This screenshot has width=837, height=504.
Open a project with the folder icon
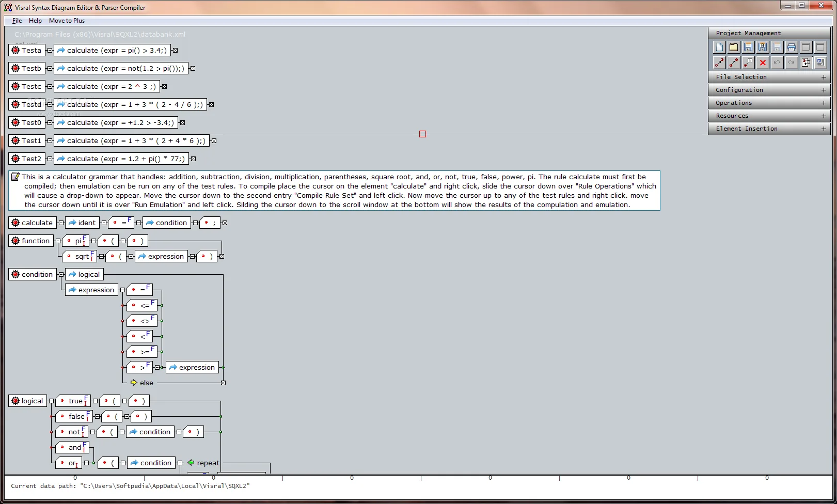coord(733,48)
